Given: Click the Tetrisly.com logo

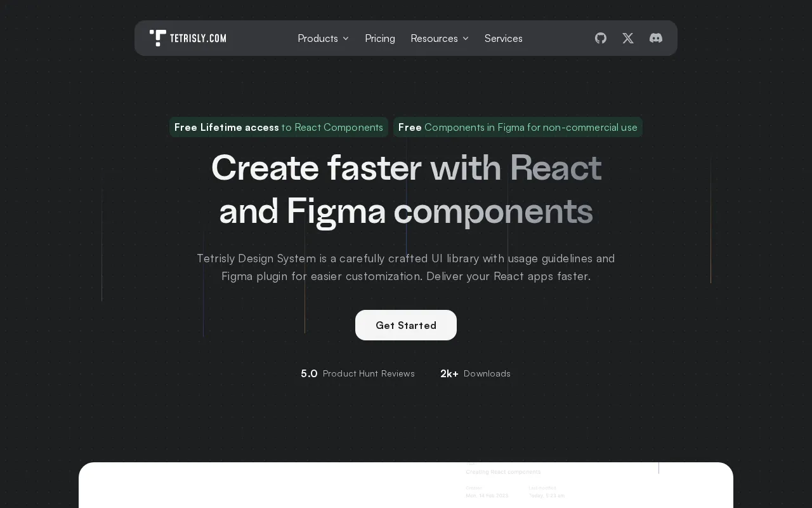Looking at the screenshot, I should pyautogui.click(x=188, y=38).
